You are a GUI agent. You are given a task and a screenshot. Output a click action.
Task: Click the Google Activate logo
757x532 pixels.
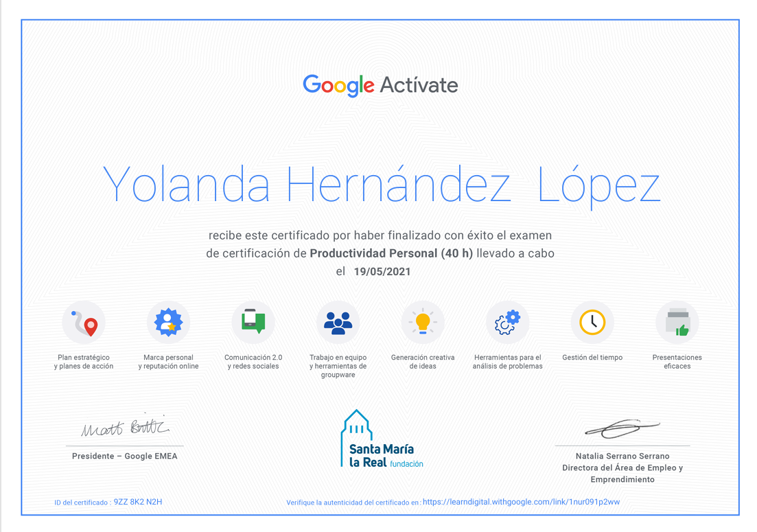380,85
